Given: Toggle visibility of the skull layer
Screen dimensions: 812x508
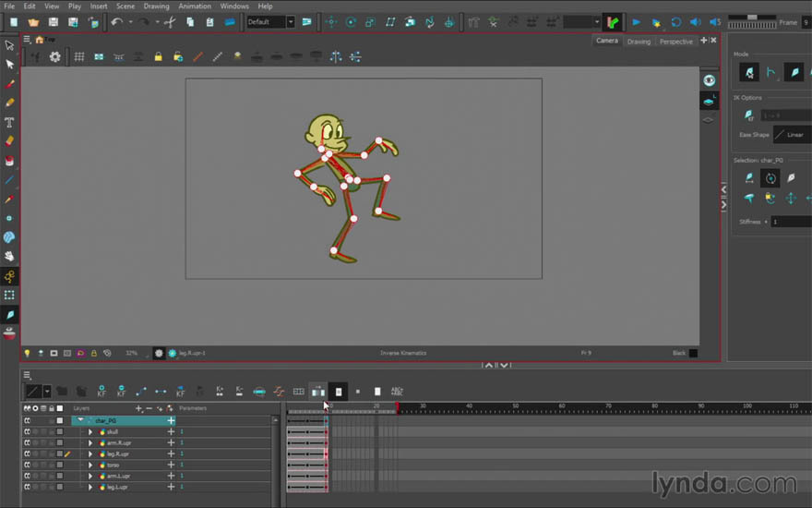Looking at the screenshot, I should coord(27,432).
